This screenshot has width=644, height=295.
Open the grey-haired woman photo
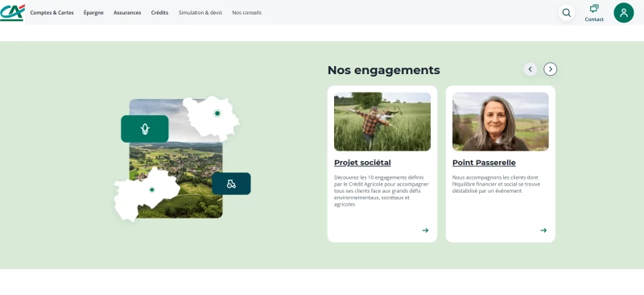(x=500, y=122)
